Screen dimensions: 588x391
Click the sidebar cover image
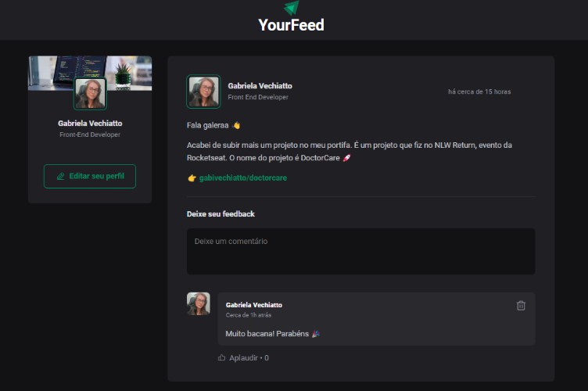(90, 73)
